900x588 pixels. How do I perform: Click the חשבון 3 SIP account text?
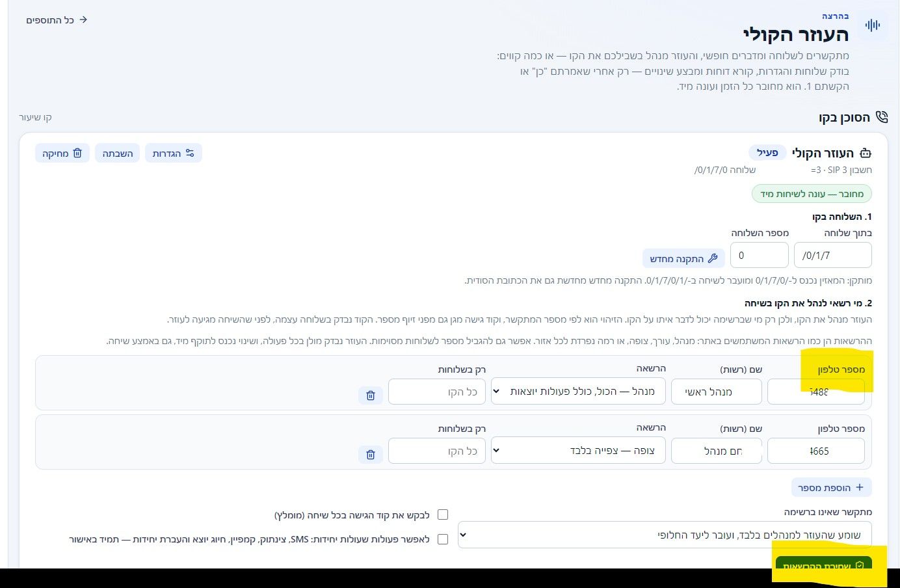coord(841,170)
